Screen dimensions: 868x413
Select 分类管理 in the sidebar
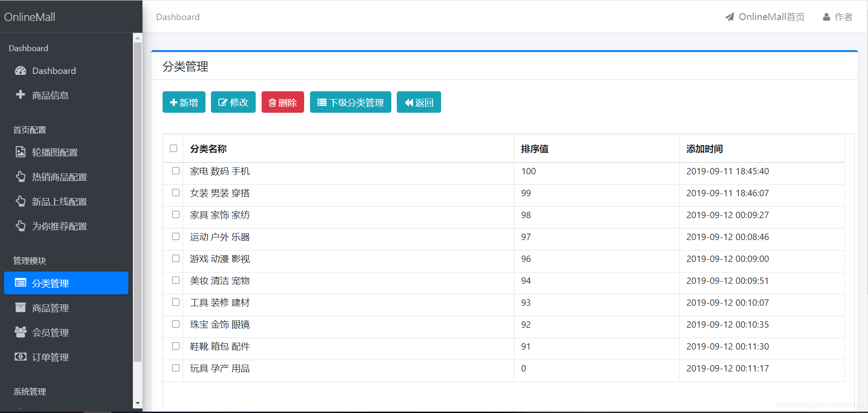pos(66,283)
